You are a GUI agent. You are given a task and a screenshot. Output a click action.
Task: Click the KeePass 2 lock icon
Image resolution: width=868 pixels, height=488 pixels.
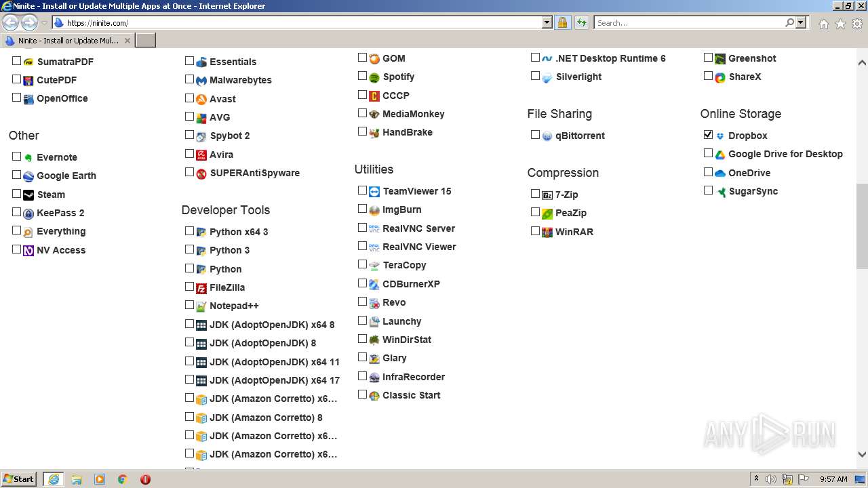click(28, 213)
